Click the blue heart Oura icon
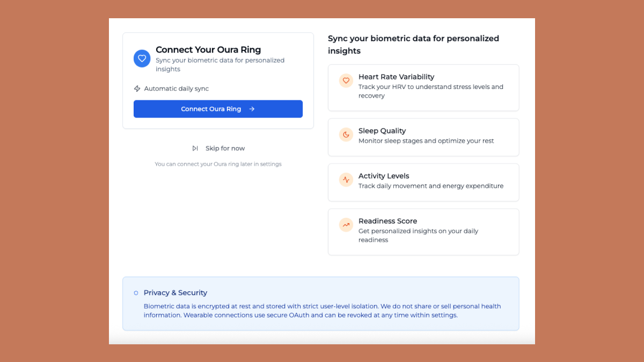The image size is (644, 362). tap(142, 58)
